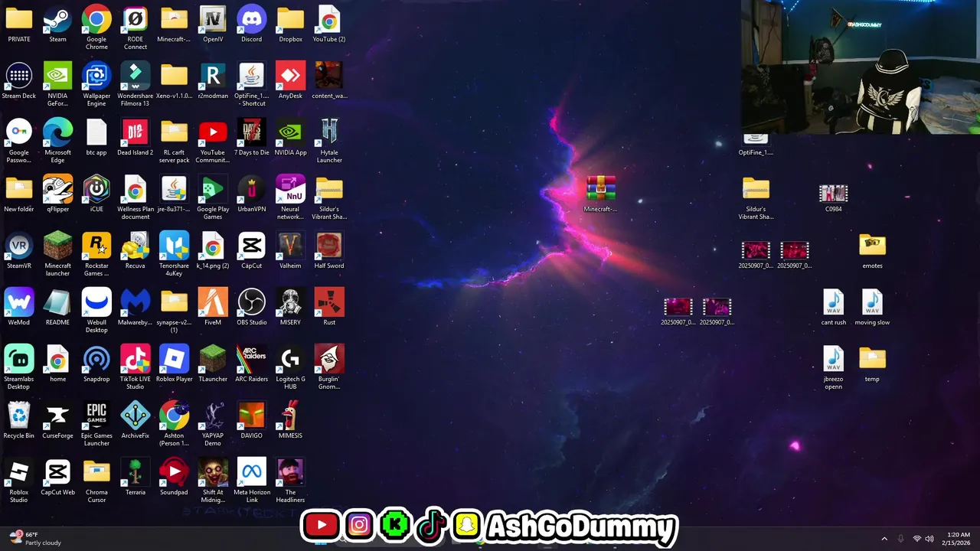Viewport: 980px width, 551px height.
Task: Select the CapCut desktop shortcut
Action: [x=252, y=250]
